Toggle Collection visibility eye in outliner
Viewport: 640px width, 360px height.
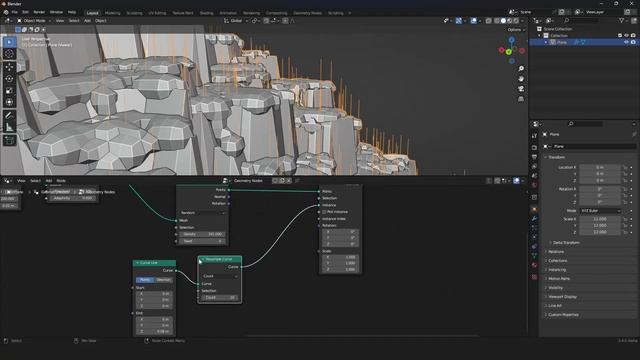tap(626, 36)
